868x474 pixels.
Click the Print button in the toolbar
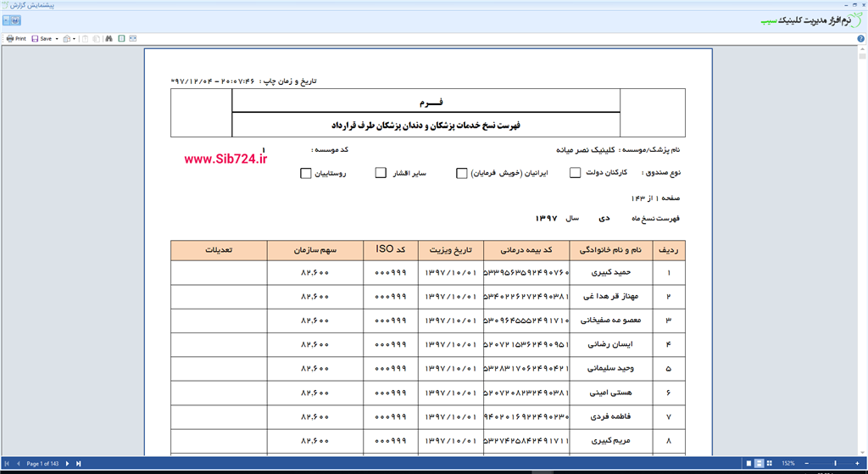[15, 38]
